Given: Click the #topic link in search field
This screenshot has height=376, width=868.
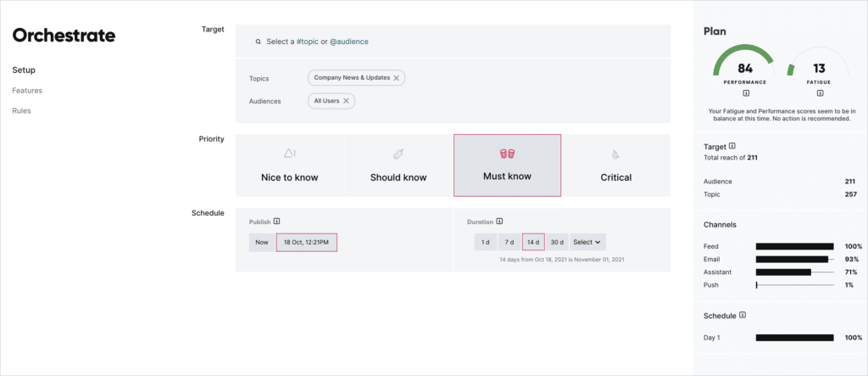Looking at the screenshot, I should [x=307, y=42].
